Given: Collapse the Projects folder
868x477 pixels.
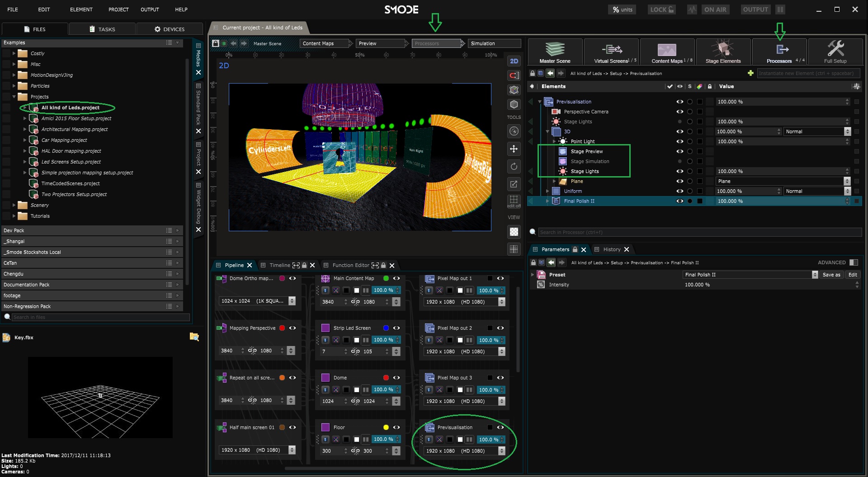Looking at the screenshot, I should (14, 97).
